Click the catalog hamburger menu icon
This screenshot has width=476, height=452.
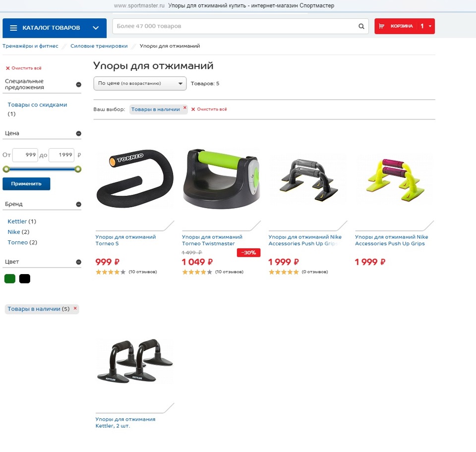click(x=13, y=28)
